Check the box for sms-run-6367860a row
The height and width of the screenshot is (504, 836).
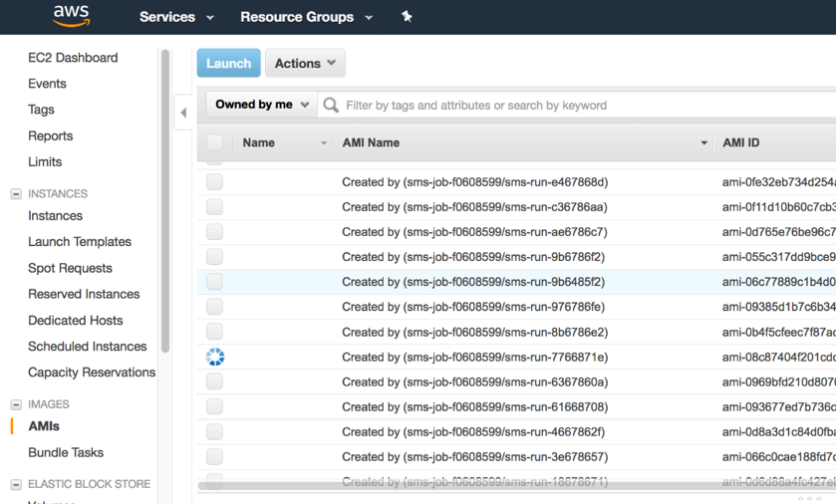click(214, 382)
